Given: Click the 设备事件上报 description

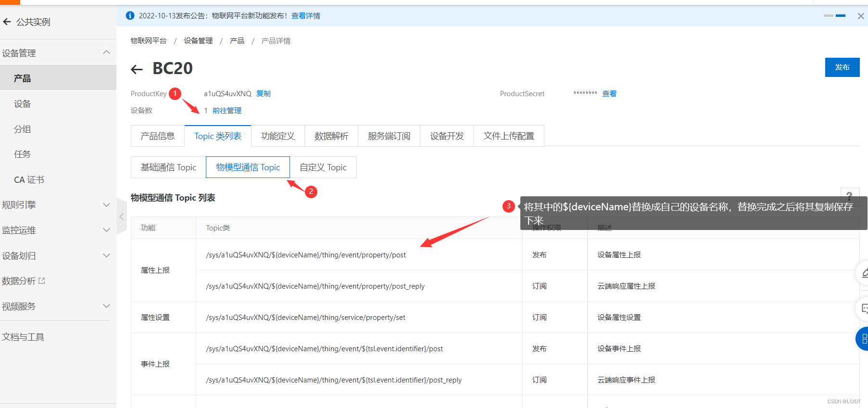Looking at the screenshot, I should click(619, 349).
